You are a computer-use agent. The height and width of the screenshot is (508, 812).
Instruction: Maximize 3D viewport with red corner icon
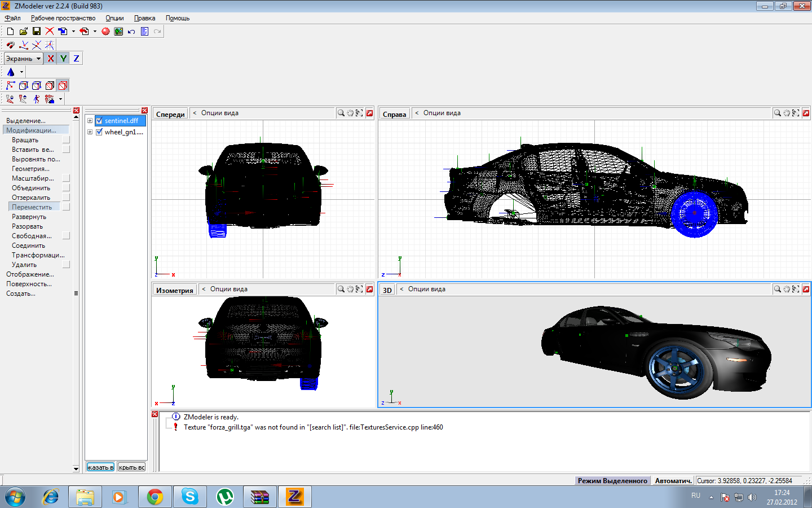pos(806,289)
